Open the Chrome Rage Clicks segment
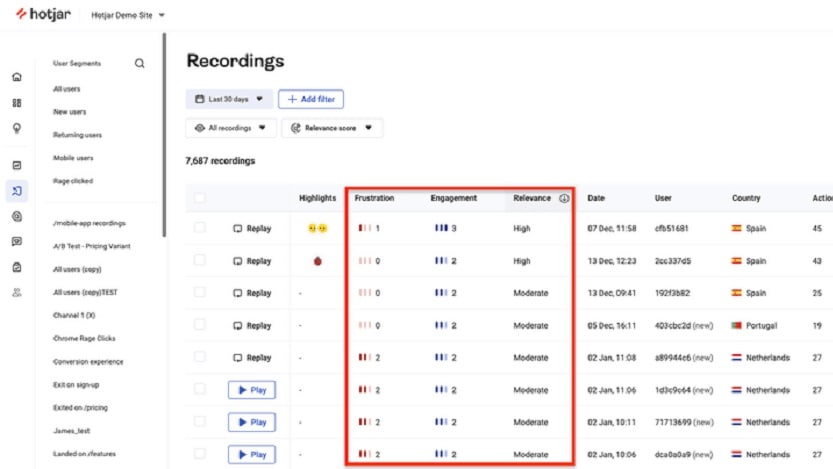 click(x=84, y=338)
